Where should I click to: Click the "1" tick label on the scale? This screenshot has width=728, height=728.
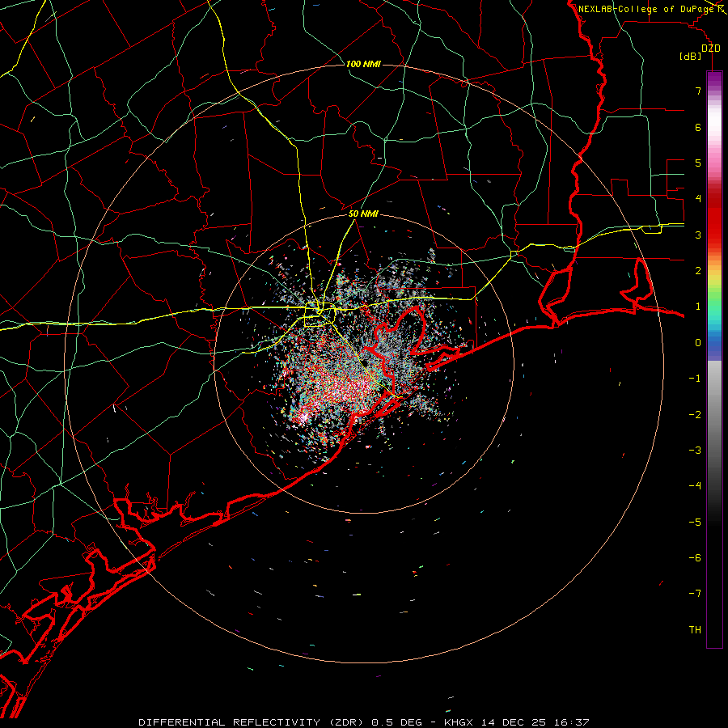click(x=698, y=307)
